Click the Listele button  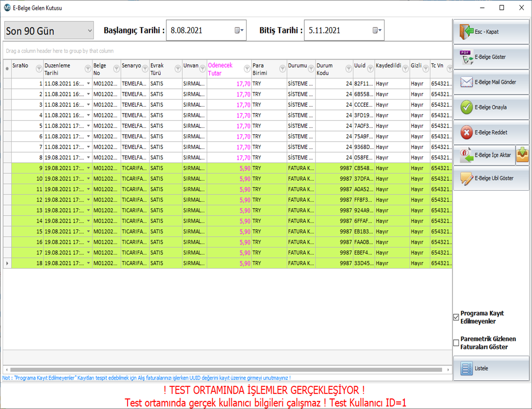pyautogui.click(x=491, y=368)
